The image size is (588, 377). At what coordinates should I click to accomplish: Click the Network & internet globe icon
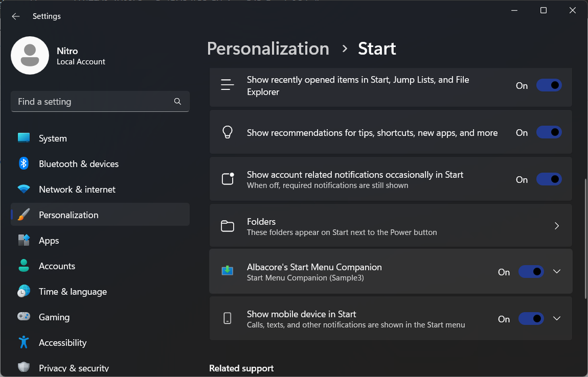[24, 189]
